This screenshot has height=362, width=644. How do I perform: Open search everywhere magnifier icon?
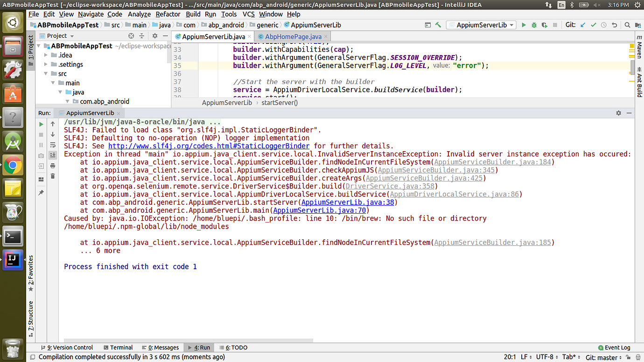[x=628, y=25]
